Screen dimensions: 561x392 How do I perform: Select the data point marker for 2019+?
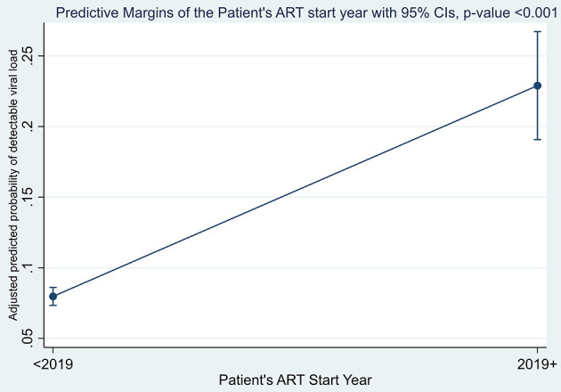pyautogui.click(x=538, y=86)
